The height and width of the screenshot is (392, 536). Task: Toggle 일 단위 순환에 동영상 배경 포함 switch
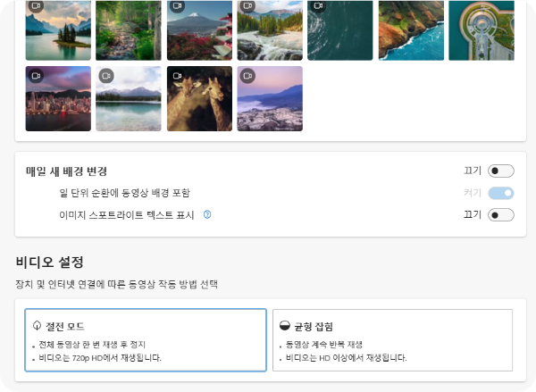pos(501,193)
